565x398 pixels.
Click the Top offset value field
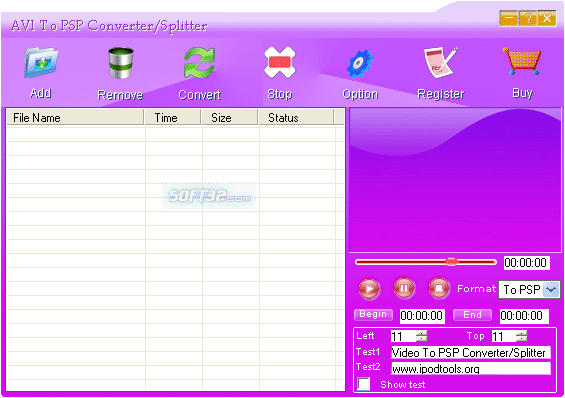point(503,336)
